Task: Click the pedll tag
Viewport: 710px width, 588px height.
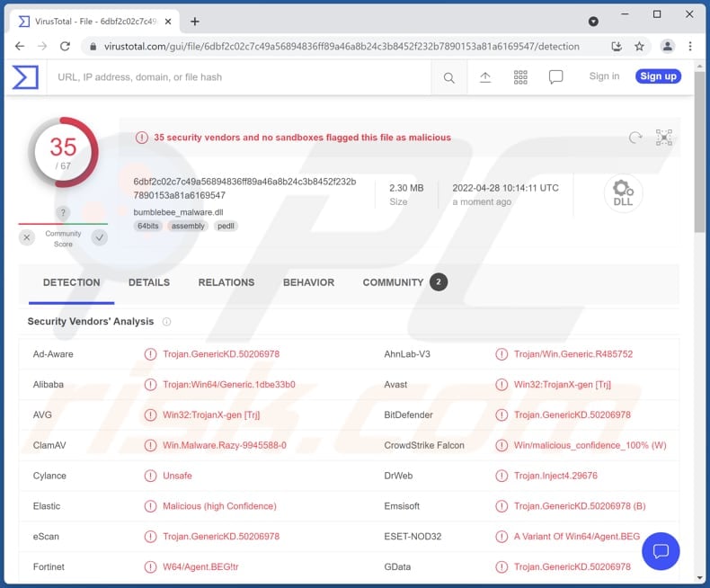Action: point(226,226)
